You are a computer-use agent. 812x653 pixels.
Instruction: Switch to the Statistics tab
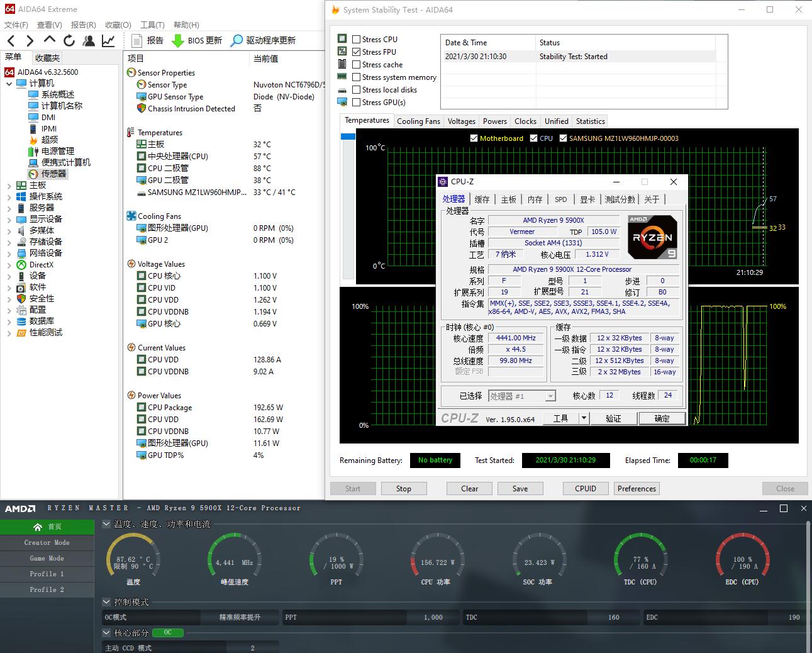[590, 121]
